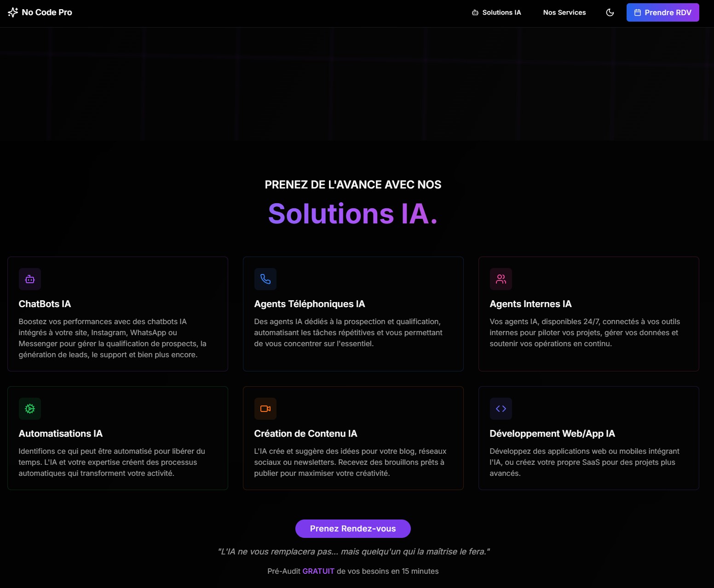Click the GRATUIT link in the pre-audit text

318,571
